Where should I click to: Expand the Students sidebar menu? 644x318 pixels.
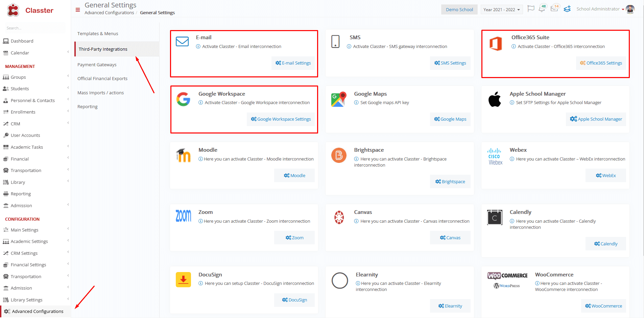pyautogui.click(x=35, y=89)
